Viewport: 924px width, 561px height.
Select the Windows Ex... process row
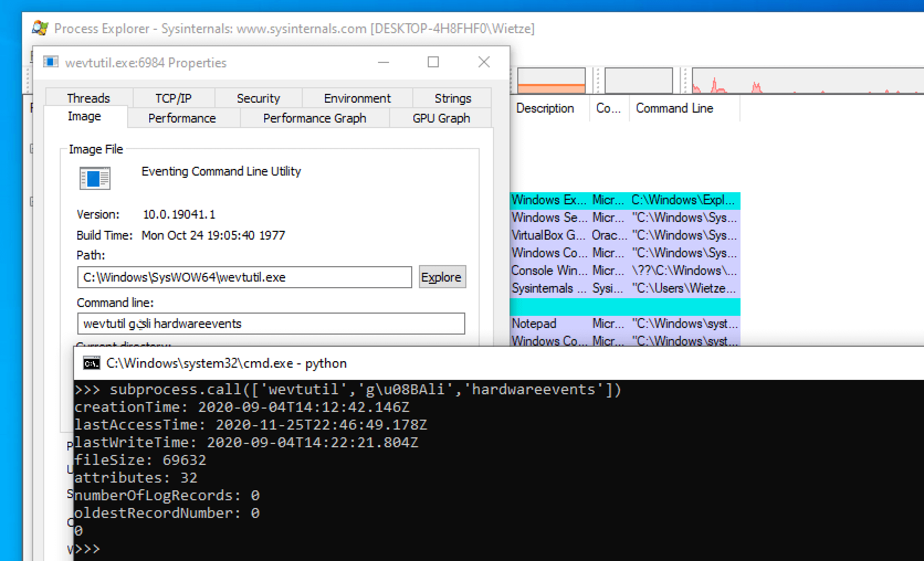625,200
